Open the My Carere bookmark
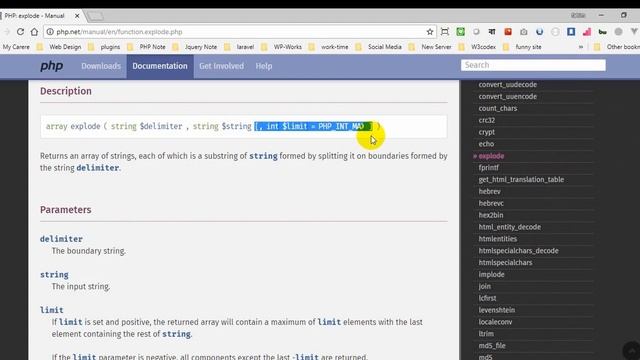640x360 pixels. (x=16, y=47)
